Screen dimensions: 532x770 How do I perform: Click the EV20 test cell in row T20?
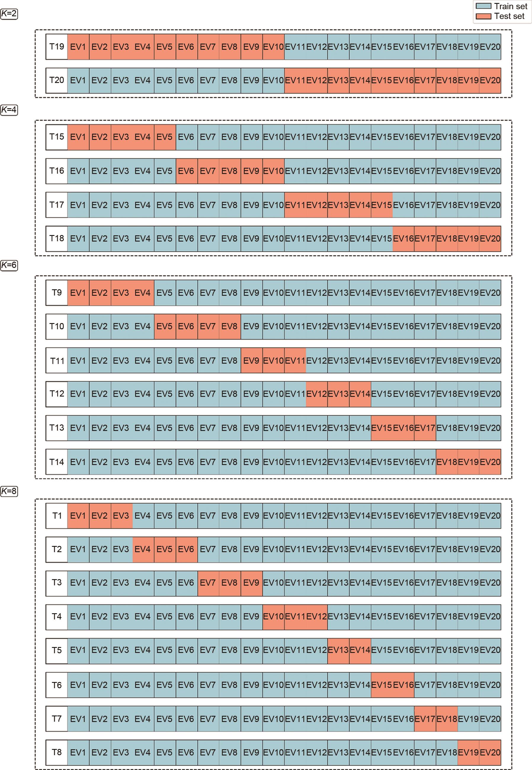click(490, 80)
